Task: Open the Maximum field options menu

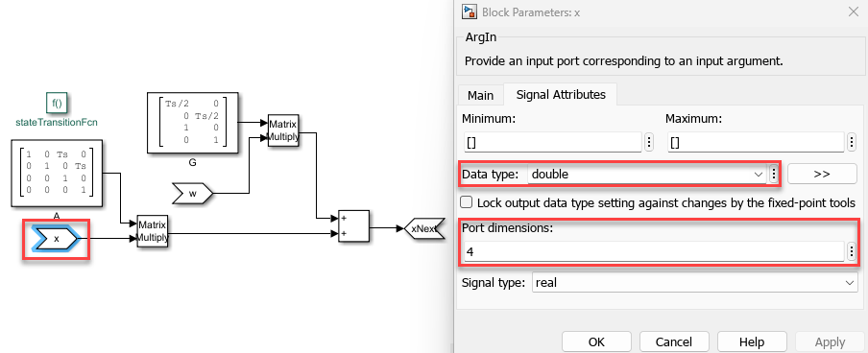Action: click(x=852, y=142)
